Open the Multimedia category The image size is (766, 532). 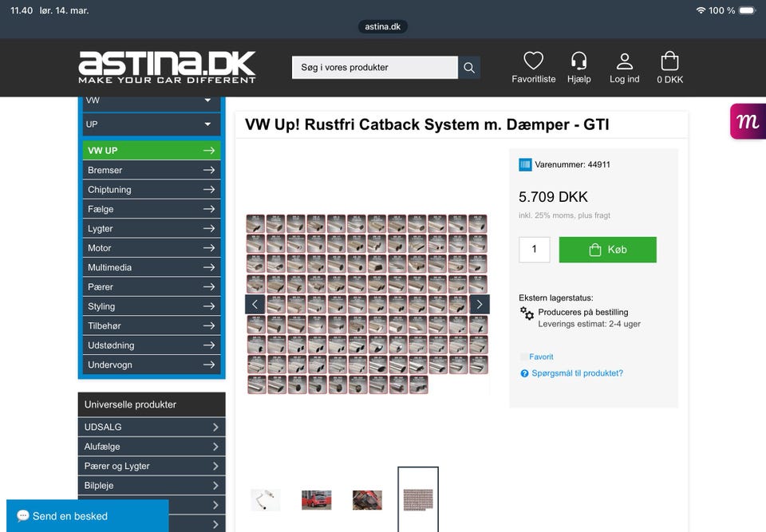[152, 267]
